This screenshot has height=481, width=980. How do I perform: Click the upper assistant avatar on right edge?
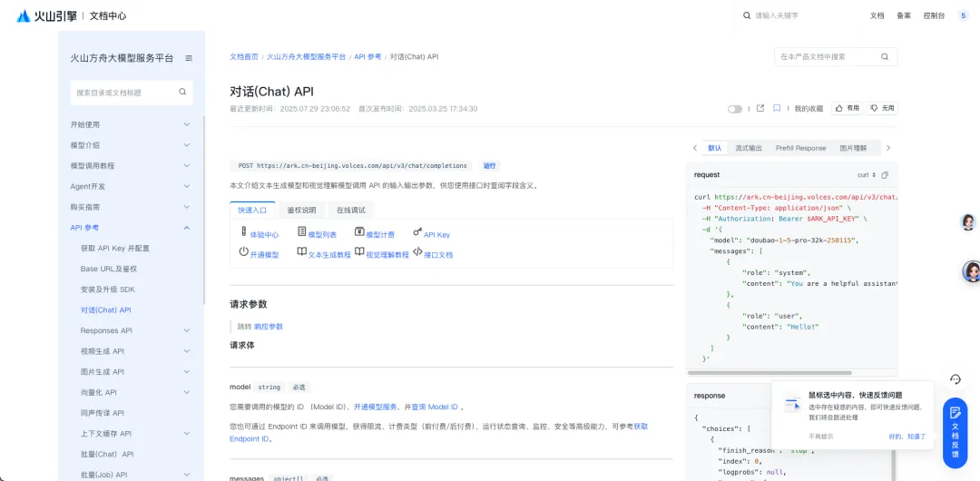coord(969,222)
